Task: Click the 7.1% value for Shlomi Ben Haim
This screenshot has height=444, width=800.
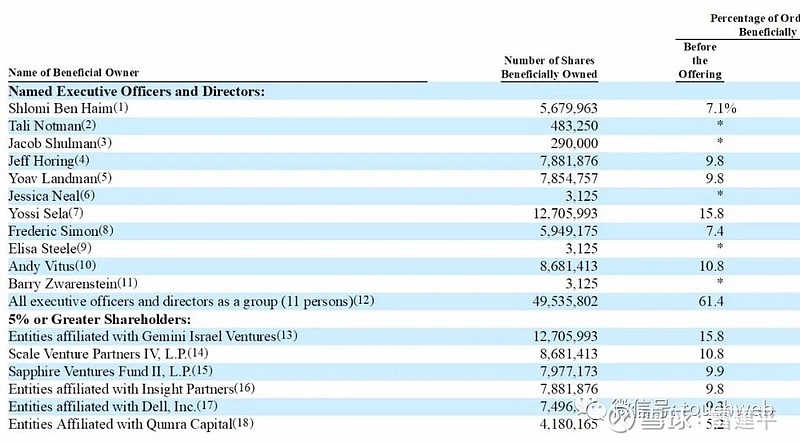Action: point(721,108)
